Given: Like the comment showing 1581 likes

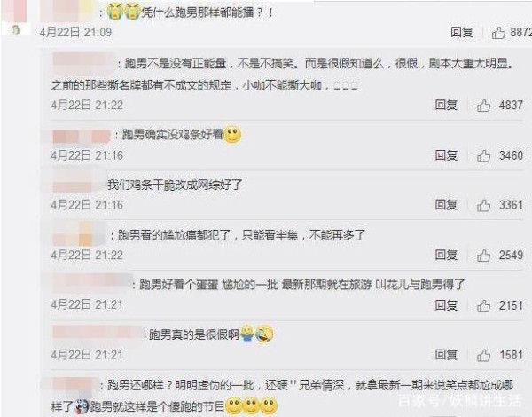Looking at the screenshot, I should coord(483,355).
